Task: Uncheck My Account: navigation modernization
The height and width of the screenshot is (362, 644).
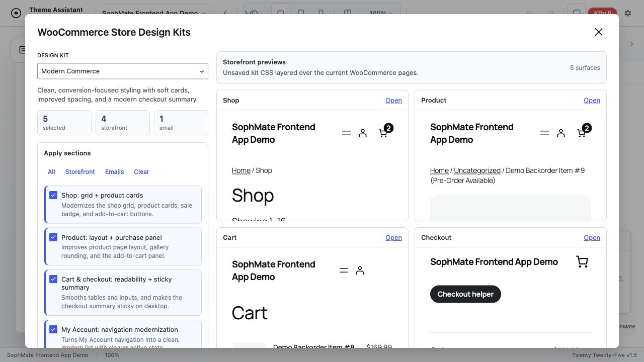Action: (x=53, y=329)
